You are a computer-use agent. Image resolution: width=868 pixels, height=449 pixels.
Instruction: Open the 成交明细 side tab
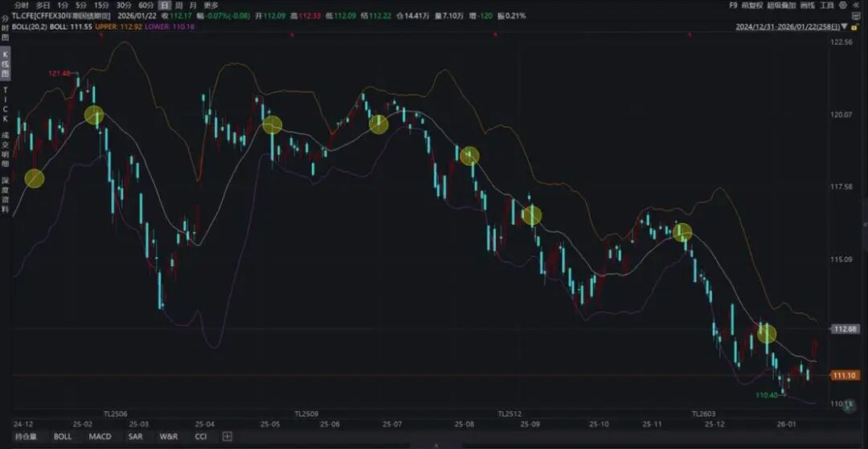(x=6, y=148)
